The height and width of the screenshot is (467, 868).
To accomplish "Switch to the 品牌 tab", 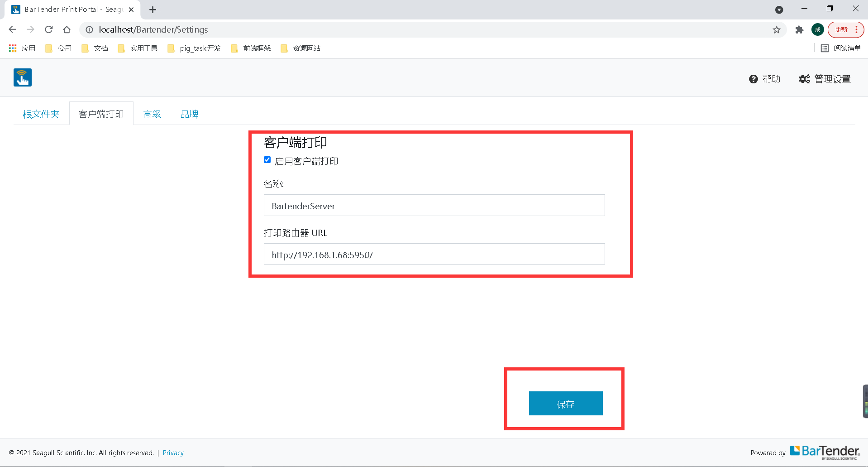I will click(x=189, y=114).
